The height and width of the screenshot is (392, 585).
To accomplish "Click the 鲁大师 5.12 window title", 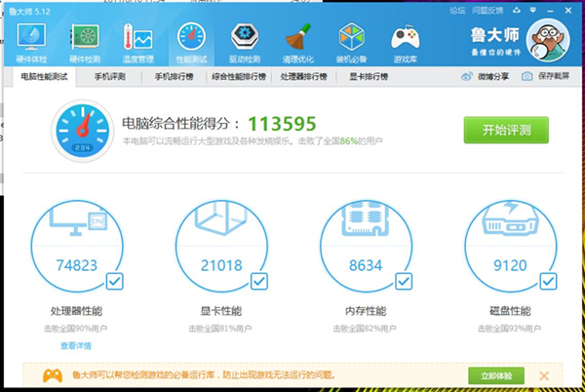I will (x=29, y=12).
